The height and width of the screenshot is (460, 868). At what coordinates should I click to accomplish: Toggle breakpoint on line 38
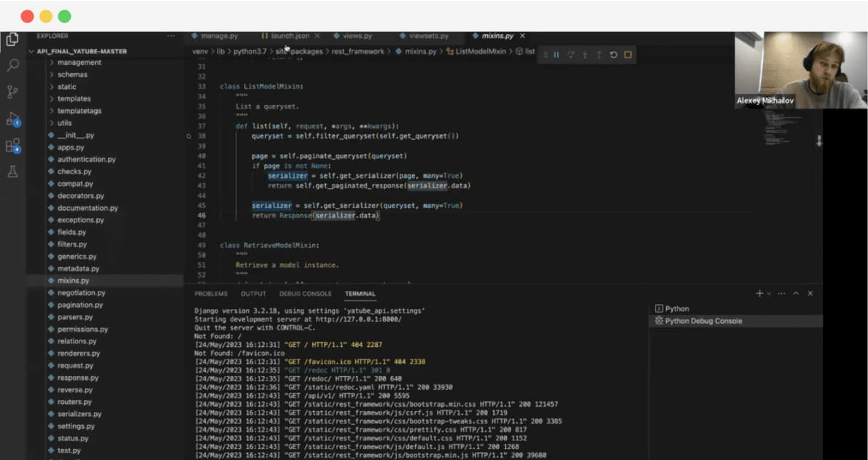(190, 136)
